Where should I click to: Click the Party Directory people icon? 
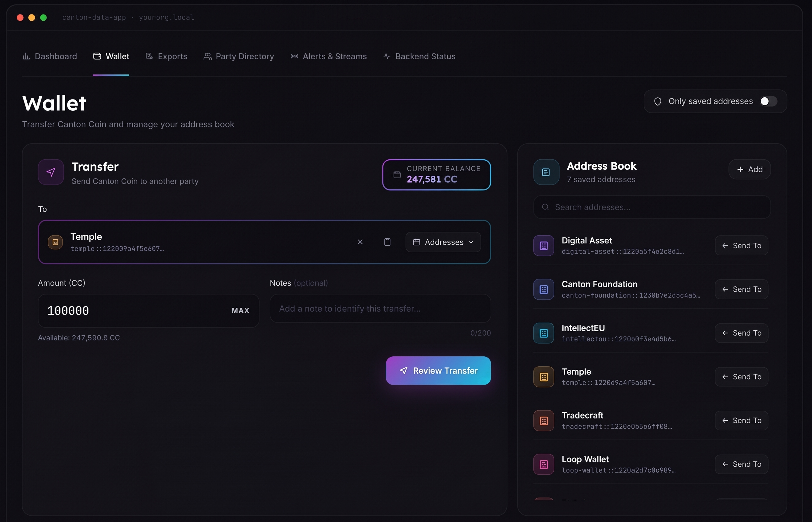click(x=208, y=56)
